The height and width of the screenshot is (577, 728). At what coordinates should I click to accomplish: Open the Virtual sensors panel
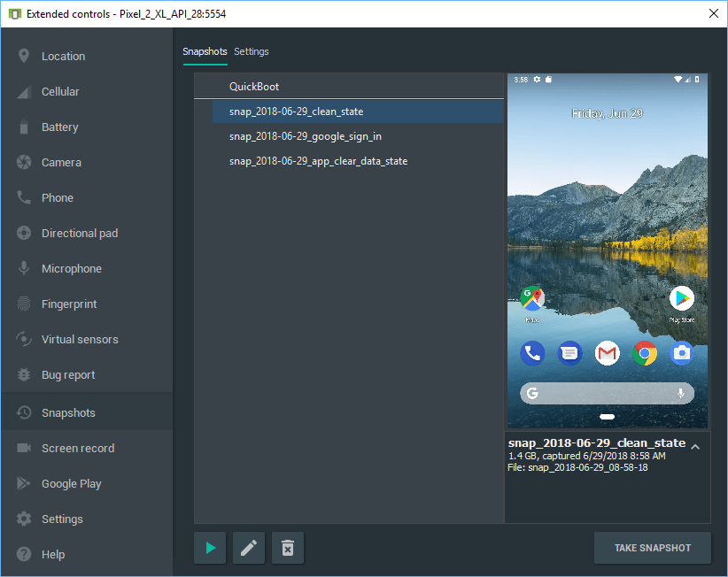(80, 339)
